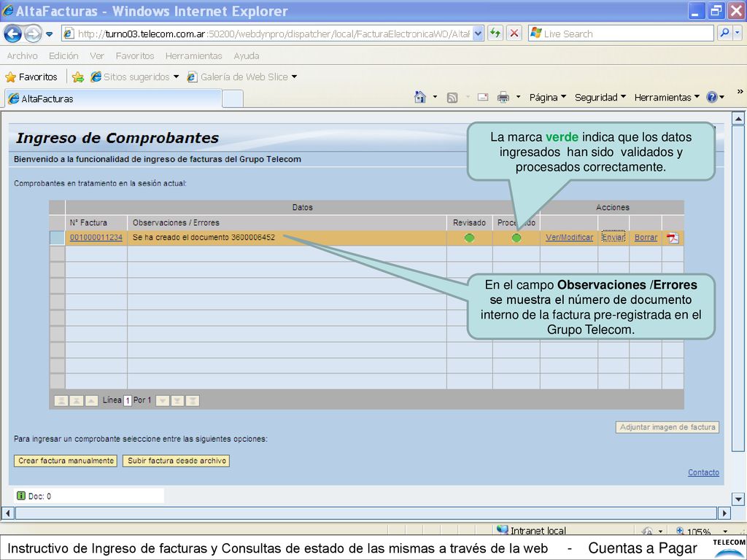Viewport: 747px width, 560px height.
Task: Click the table pager previous-page icon
Action: pos(76,400)
